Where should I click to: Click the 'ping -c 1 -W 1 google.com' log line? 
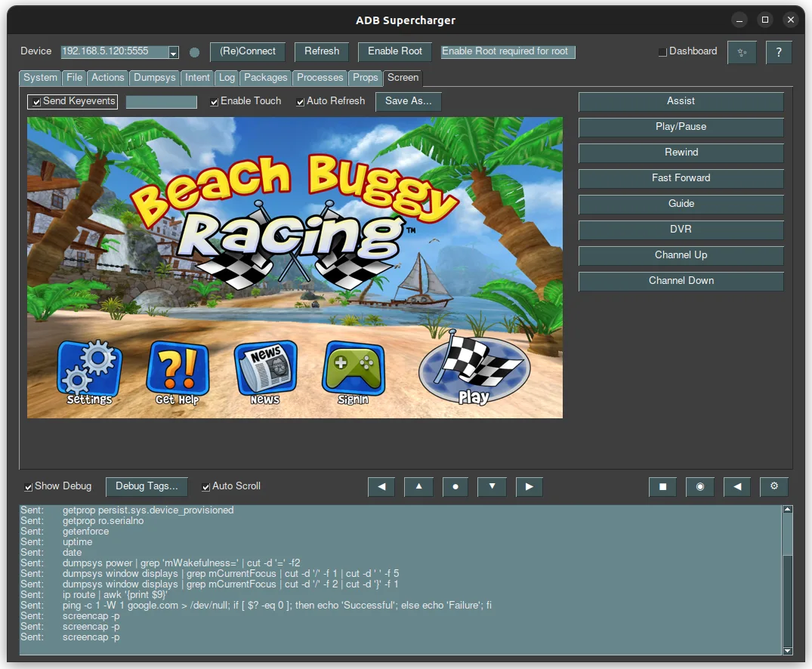[x=277, y=606]
